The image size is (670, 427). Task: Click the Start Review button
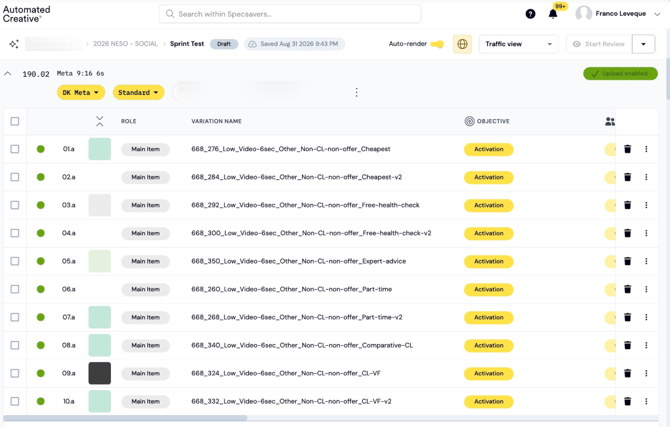pos(599,44)
